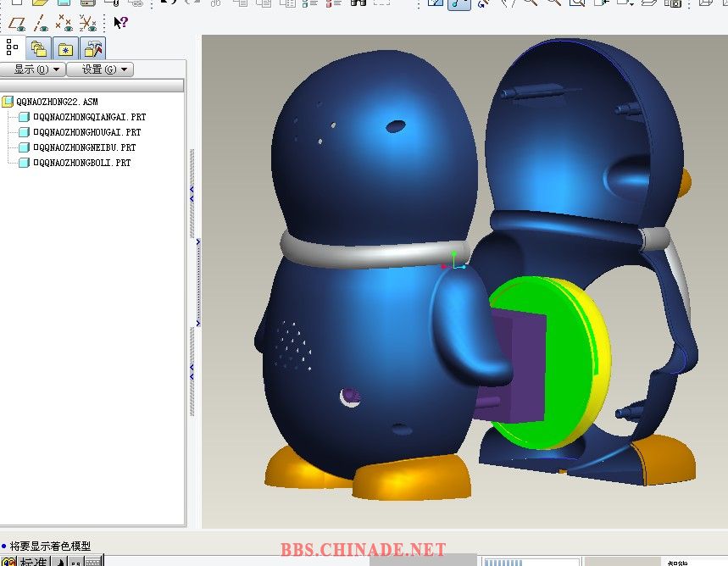Screen dimensions: 728x566
Task: Open the Folder Browser tab
Action: [38, 48]
